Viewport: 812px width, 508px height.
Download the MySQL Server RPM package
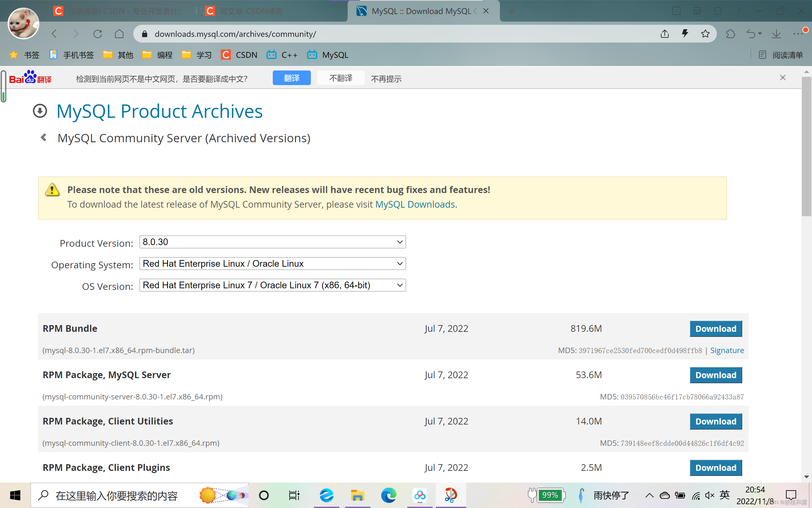click(716, 375)
